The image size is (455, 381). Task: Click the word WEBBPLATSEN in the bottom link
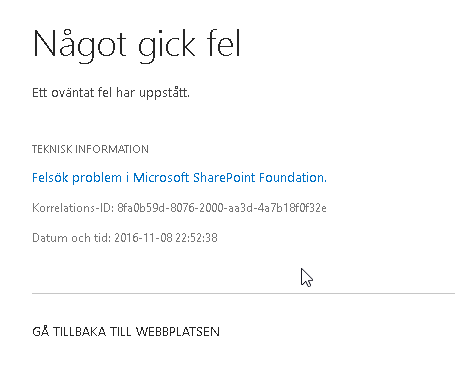coord(178,332)
